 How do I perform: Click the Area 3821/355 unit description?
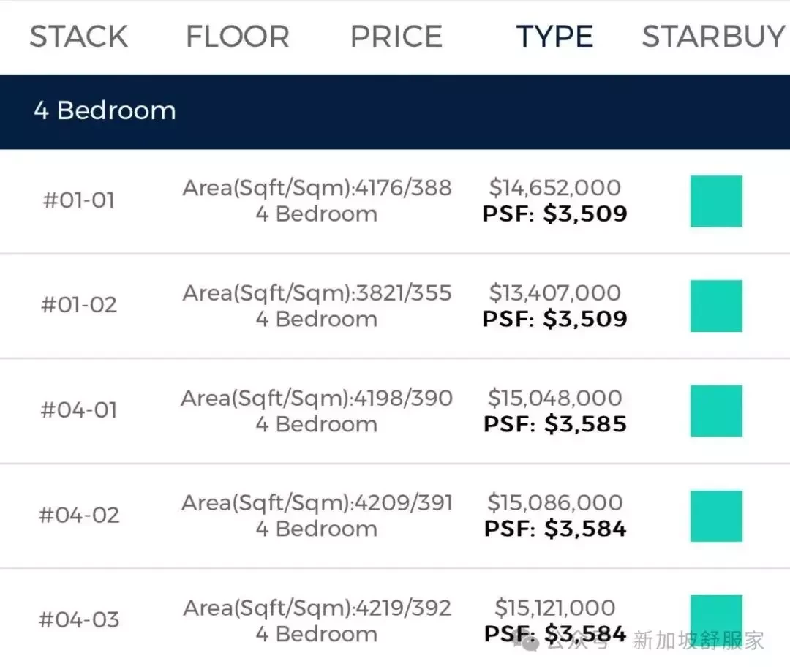pos(317,305)
